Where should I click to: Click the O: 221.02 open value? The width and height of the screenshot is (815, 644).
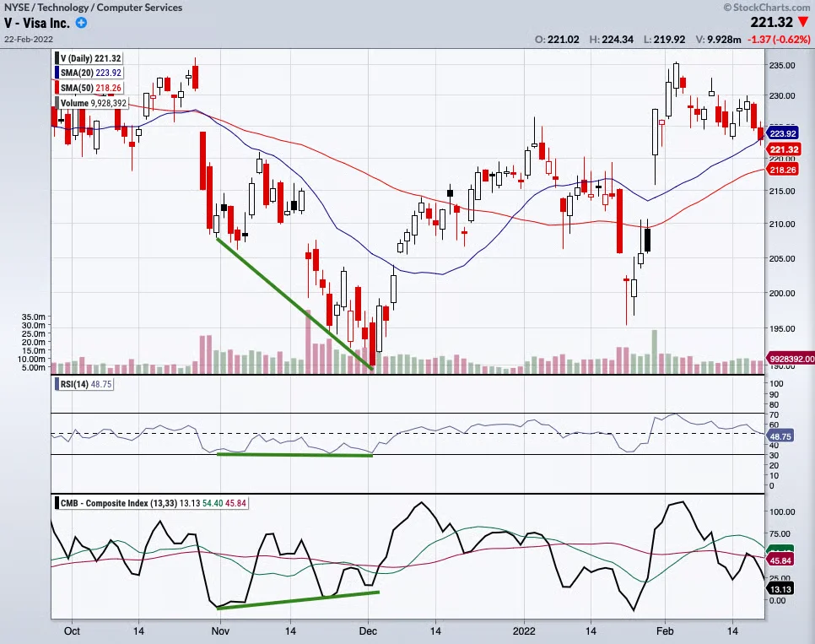click(x=557, y=40)
